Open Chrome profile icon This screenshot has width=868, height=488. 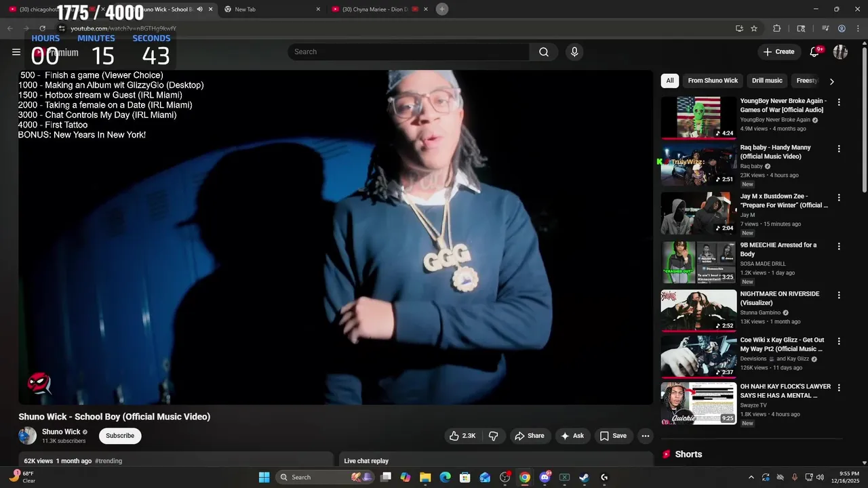(x=842, y=28)
